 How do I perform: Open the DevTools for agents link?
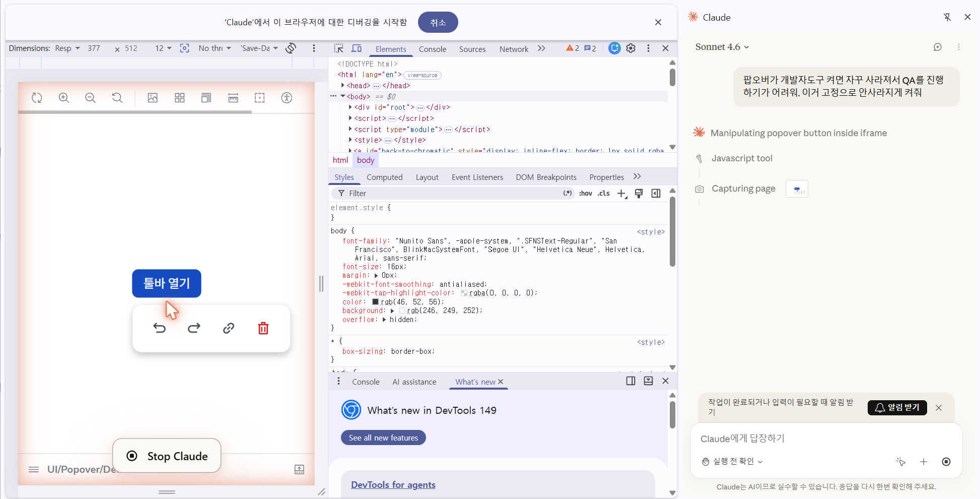(393, 485)
